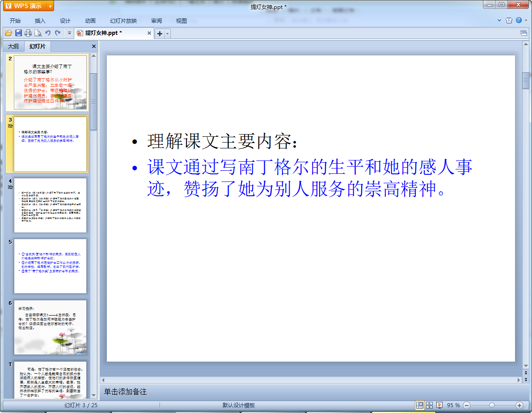532x413 pixels.
Task: Click horizontal scroll right arrow
Action: coord(519,380)
